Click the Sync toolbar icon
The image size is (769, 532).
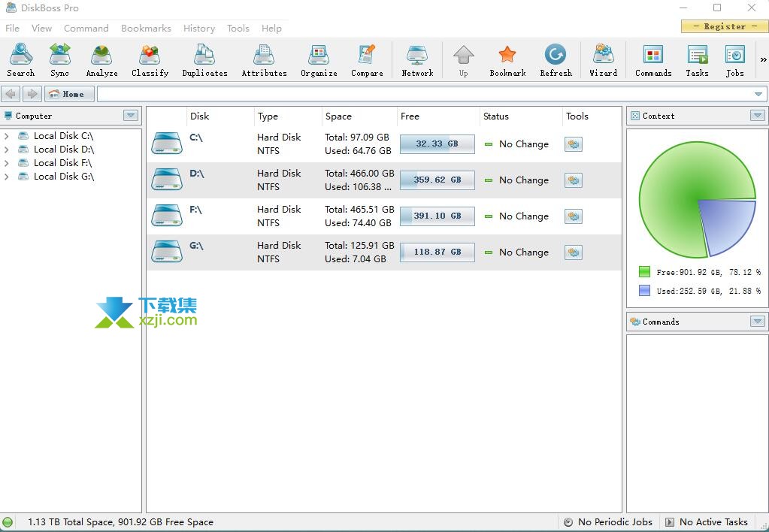59,60
